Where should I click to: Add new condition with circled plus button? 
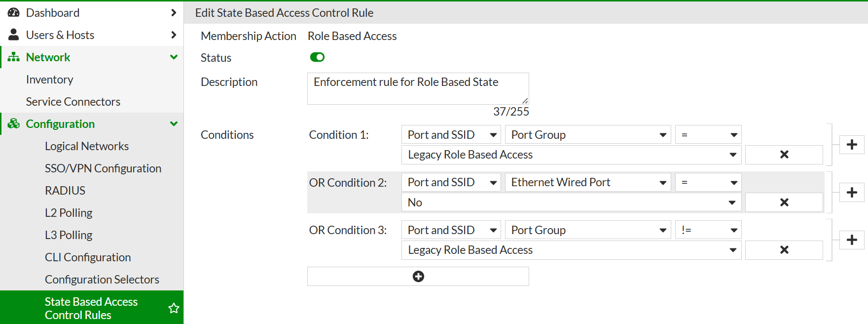tap(418, 277)
